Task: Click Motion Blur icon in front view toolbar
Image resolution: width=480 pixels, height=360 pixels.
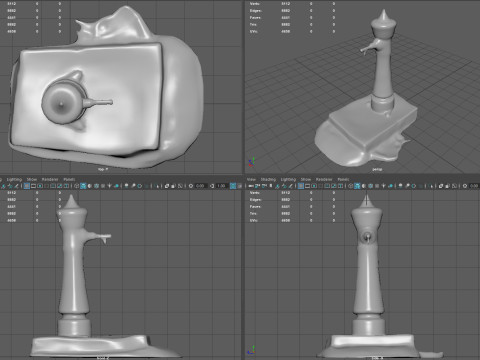Action: click(407, 186)
